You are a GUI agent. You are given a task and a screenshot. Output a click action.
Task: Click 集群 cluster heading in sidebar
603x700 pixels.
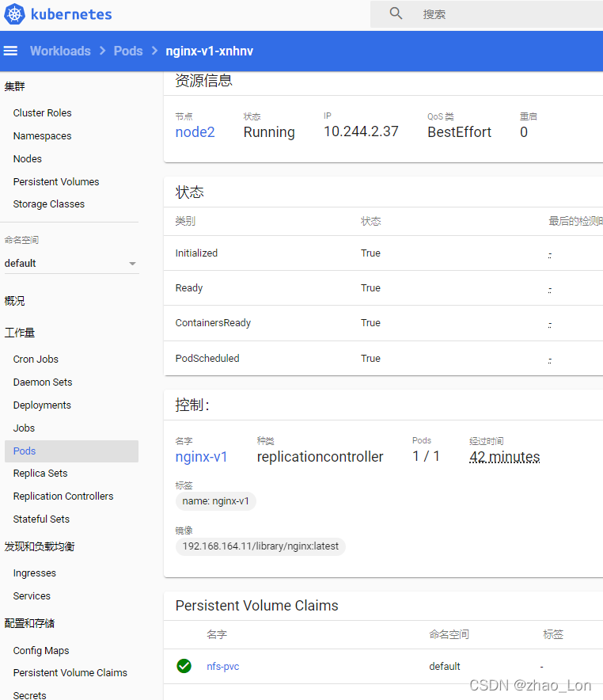[x=14, y=86]
